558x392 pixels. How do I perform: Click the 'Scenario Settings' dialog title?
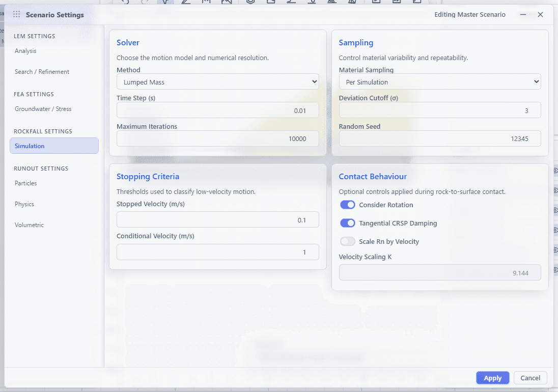[x=55, y=15]
